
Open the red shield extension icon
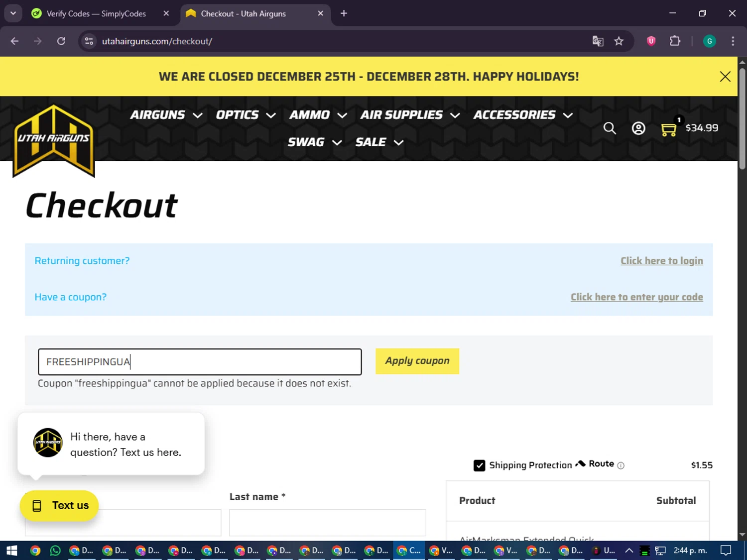(x=651, y=41)
